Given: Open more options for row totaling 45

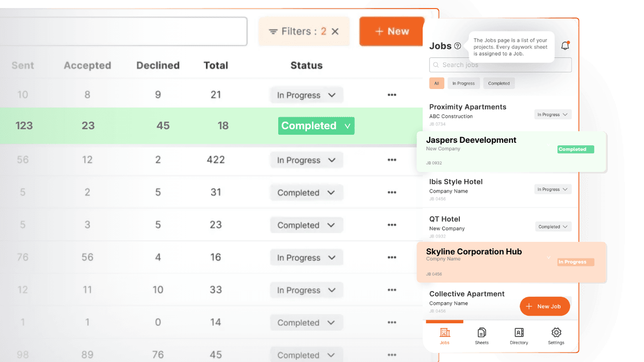Looking at the screenshot, I should click(392, 355).
